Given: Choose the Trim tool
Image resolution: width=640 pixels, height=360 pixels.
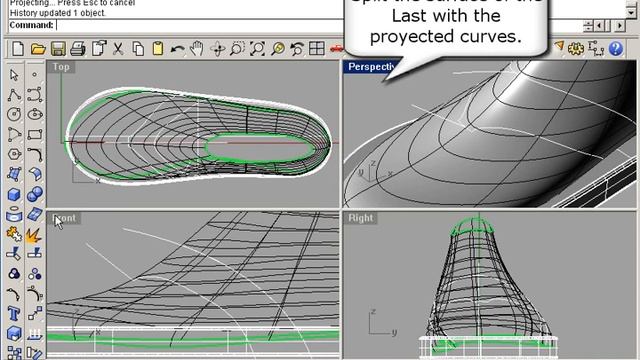Looking at the screenshot, I should coord(14,254).
